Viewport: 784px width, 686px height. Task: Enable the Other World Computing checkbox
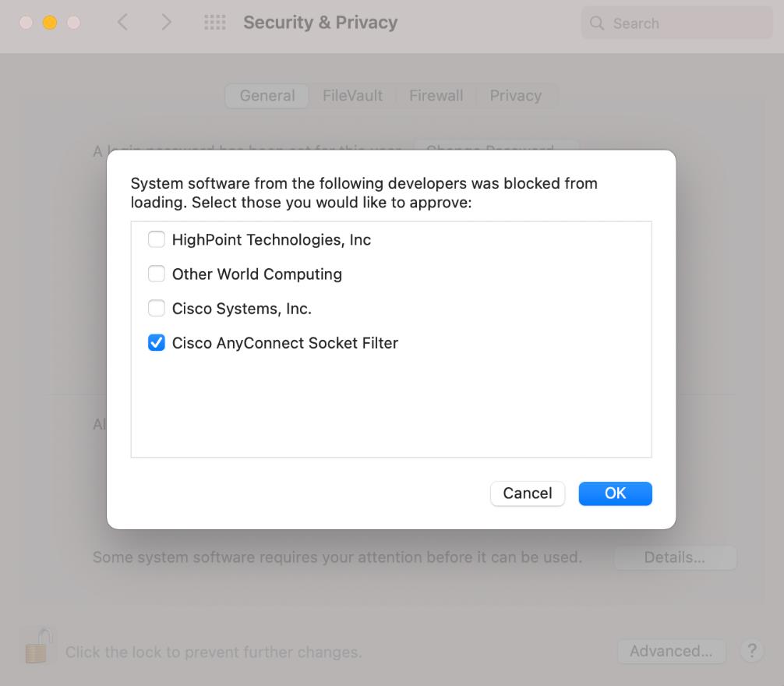click(x=157, y=274)
